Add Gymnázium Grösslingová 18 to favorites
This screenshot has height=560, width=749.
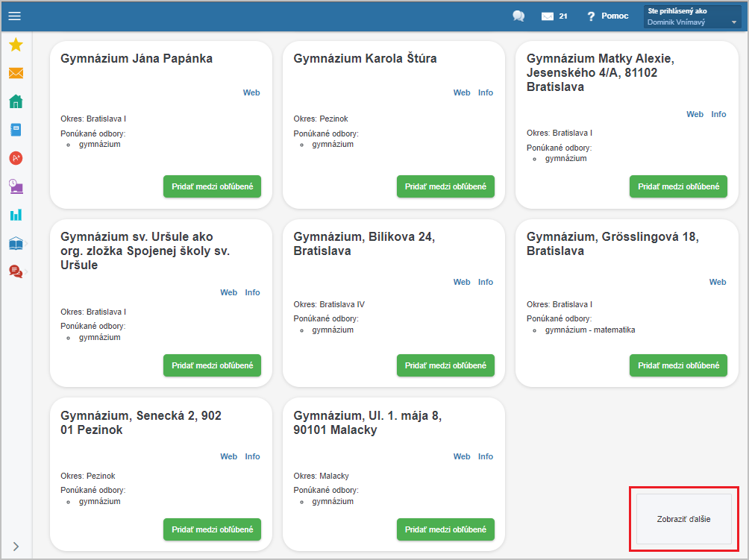[678, 365]
